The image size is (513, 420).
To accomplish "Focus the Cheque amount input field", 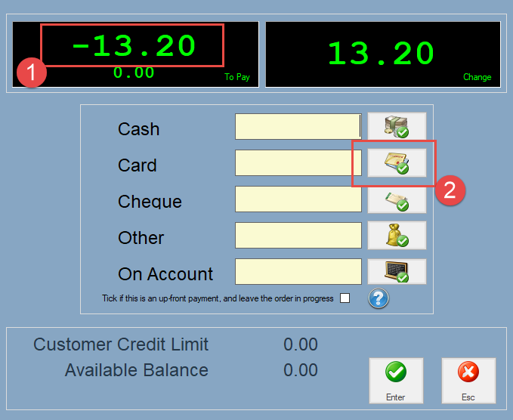I will [x=298, y=199].
